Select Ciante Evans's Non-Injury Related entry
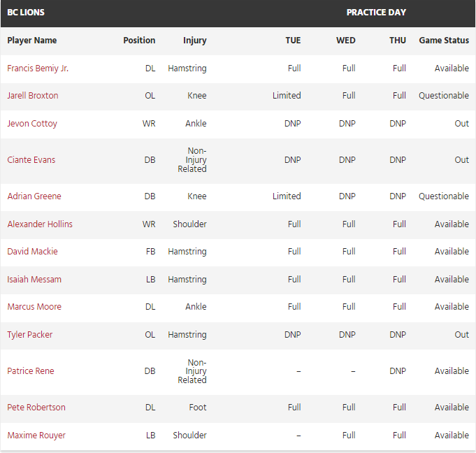Viewport: 476px width, 453px height. coord(192,160)
